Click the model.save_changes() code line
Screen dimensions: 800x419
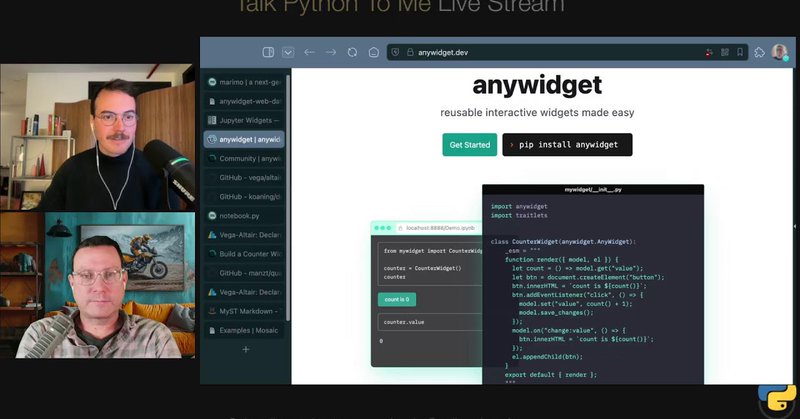coord(556,312)
